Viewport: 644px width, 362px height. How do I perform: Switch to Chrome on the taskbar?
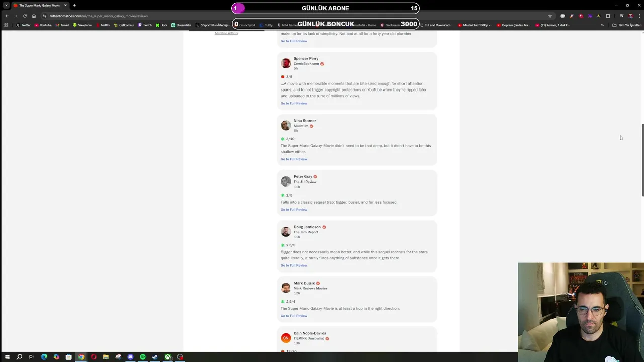[81, 357]
